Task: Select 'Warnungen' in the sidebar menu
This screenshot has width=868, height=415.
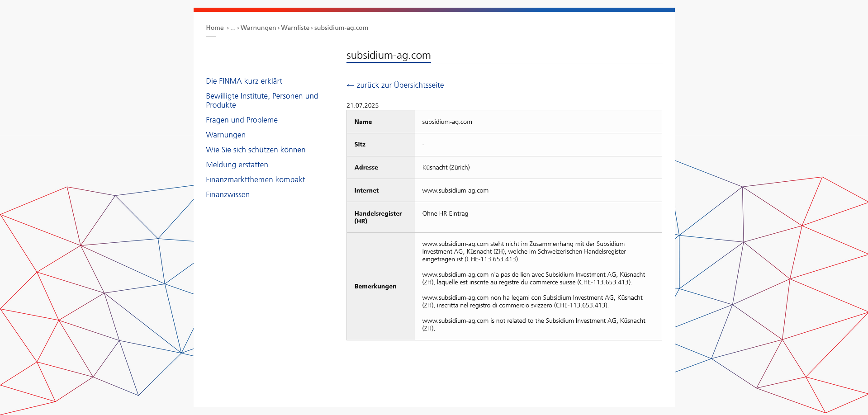Action: 226,135
